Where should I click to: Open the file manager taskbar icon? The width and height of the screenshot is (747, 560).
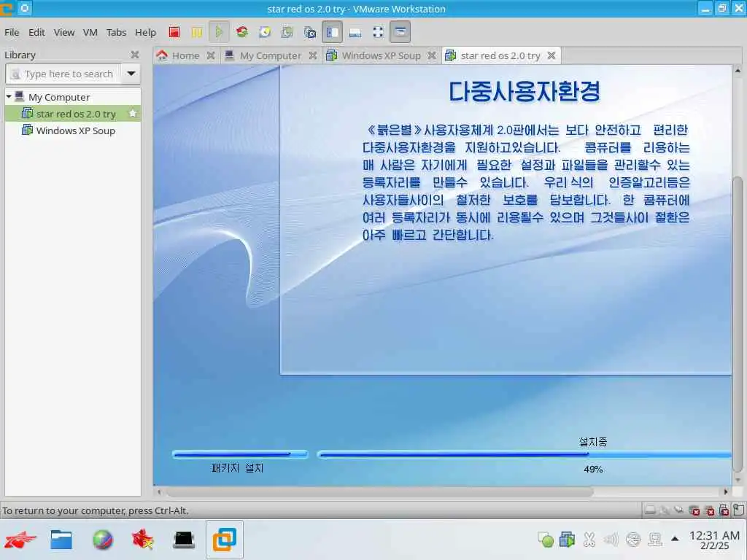[x=61, y=540]
